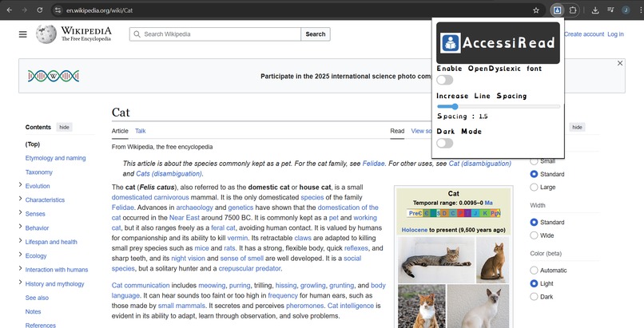This screenshot has height=328, width=644.
Task: Bookmark this page with star icon
Action: [536, 10]
